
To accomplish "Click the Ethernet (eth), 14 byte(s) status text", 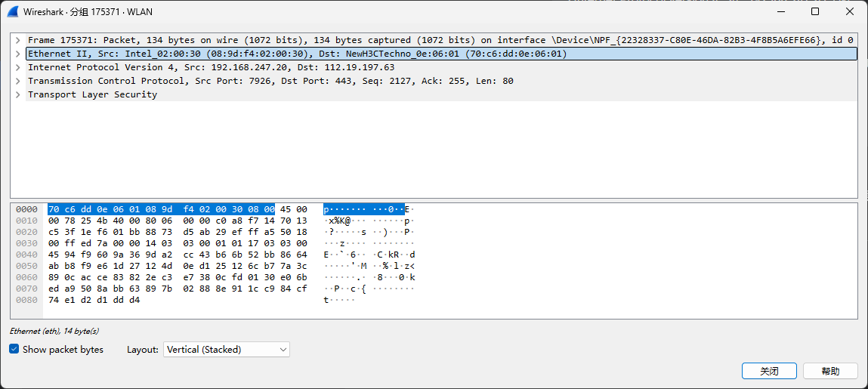I will [x=54, y=331].
